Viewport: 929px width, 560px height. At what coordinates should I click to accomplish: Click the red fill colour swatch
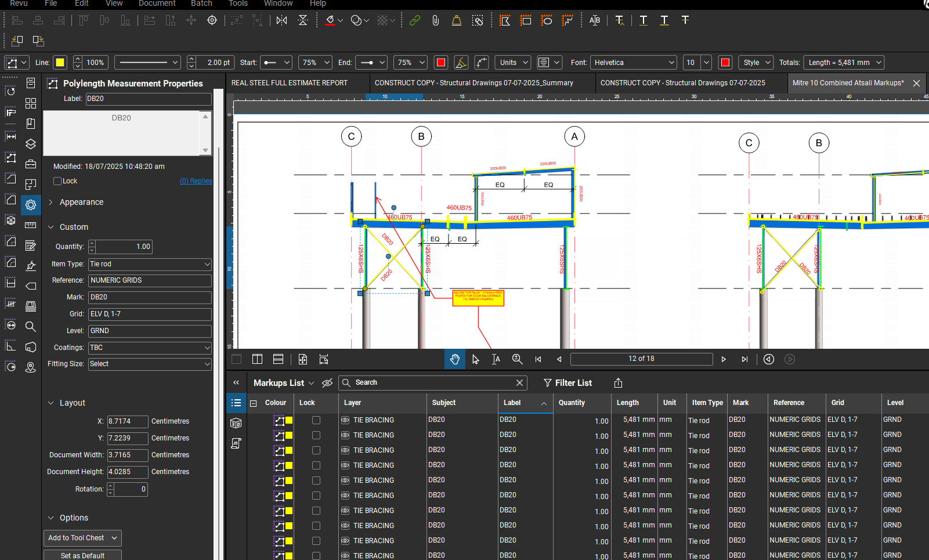[441, 63]
